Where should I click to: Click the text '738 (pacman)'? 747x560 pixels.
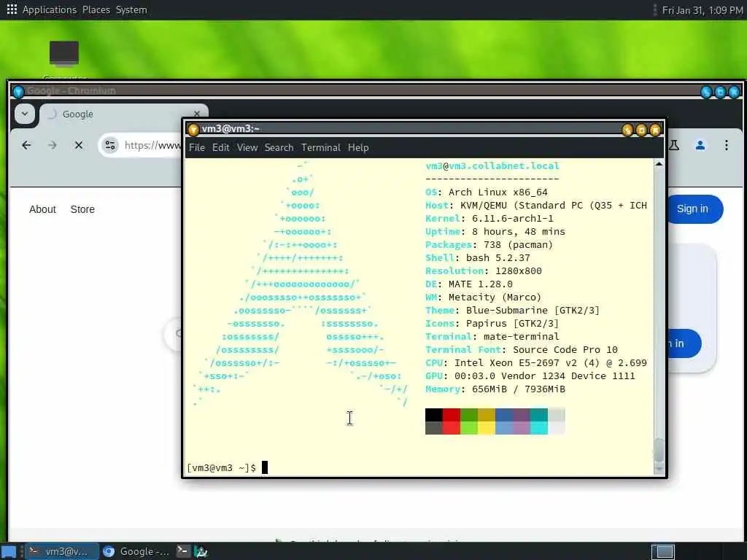pos(519,245)
